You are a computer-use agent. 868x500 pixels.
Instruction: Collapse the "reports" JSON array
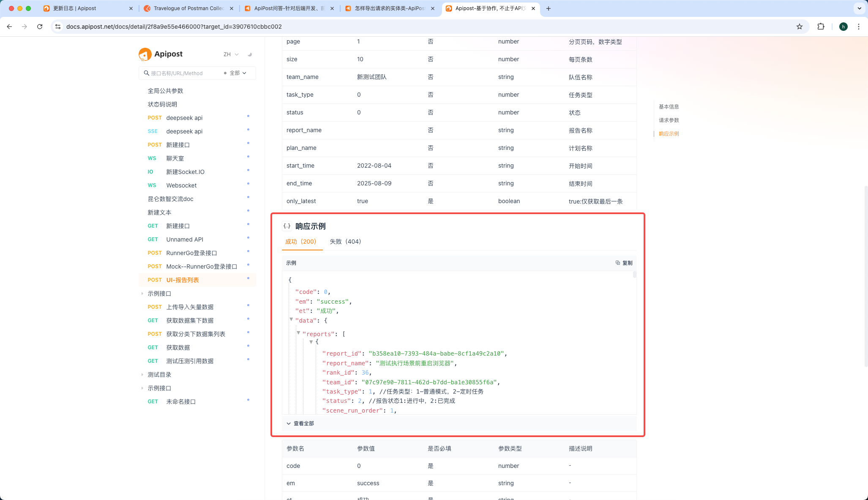(298, 333)
